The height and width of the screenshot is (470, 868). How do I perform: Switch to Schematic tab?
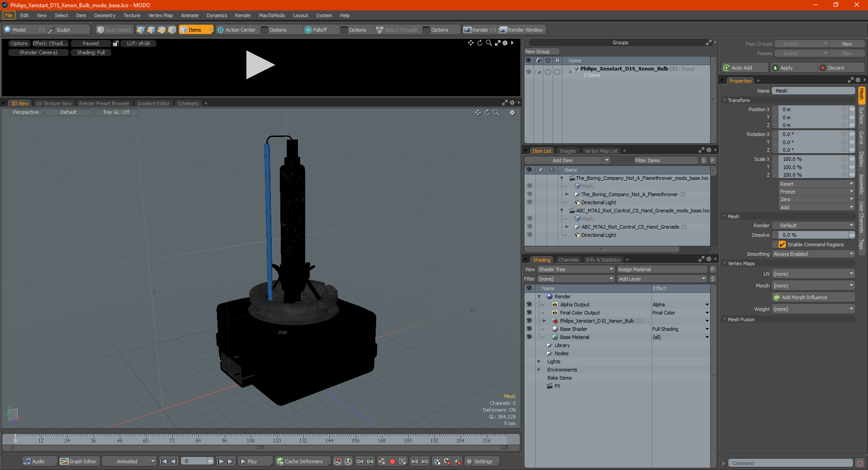188,103
